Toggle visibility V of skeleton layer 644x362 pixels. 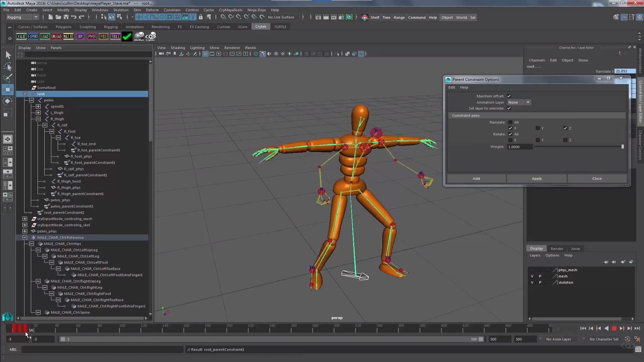click(532, 283)
